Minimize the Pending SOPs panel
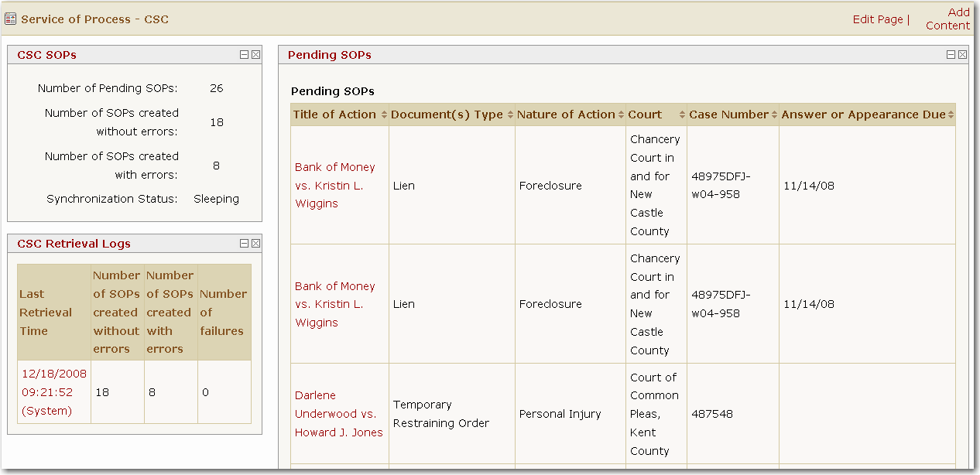 (951, 55)
